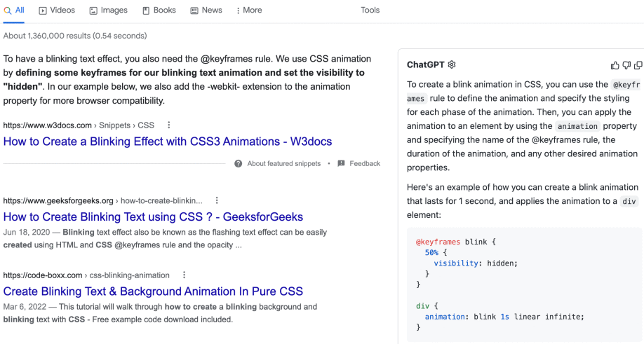Screen dimensions: 644x344
Task: Click the Feedback link under the snippet
Action: pos(365,164)
